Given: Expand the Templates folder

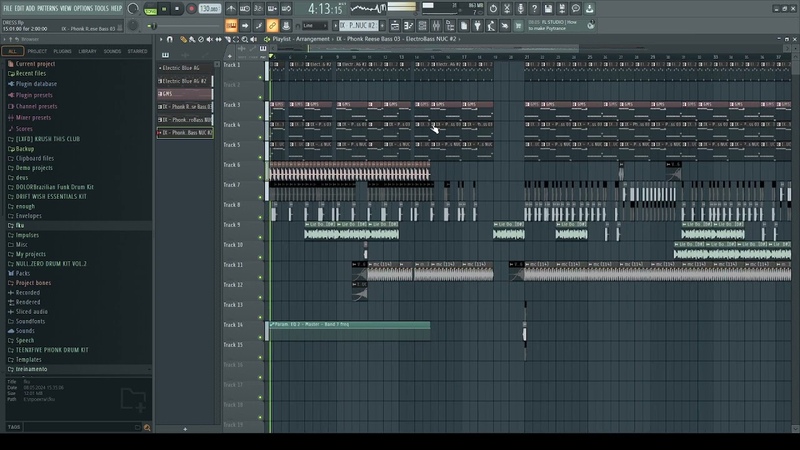Looking at the screenshot, I should (x=28, y=360).
